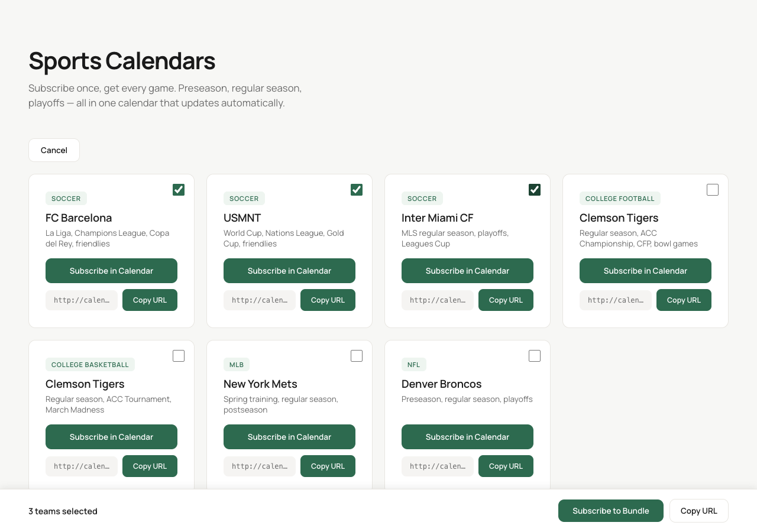Image resolution: width=757 pixels, height=532 pixels.
Task: Click 'Regular season, ACC Tournament, March Madness' description
Action: [109, 404]
